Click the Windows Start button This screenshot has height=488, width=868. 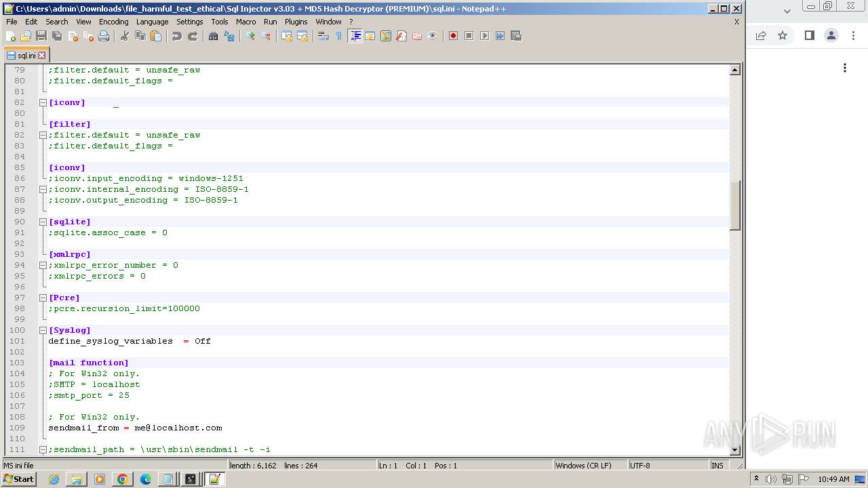[18, 479]
